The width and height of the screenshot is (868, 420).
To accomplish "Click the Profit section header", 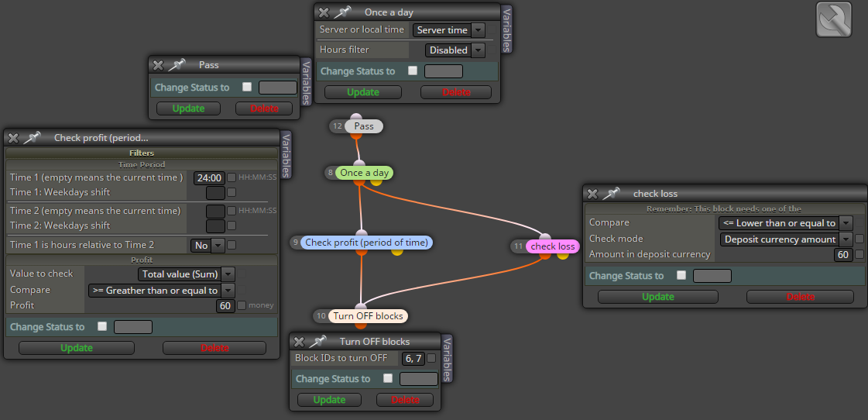I will (x=142, y=260).
